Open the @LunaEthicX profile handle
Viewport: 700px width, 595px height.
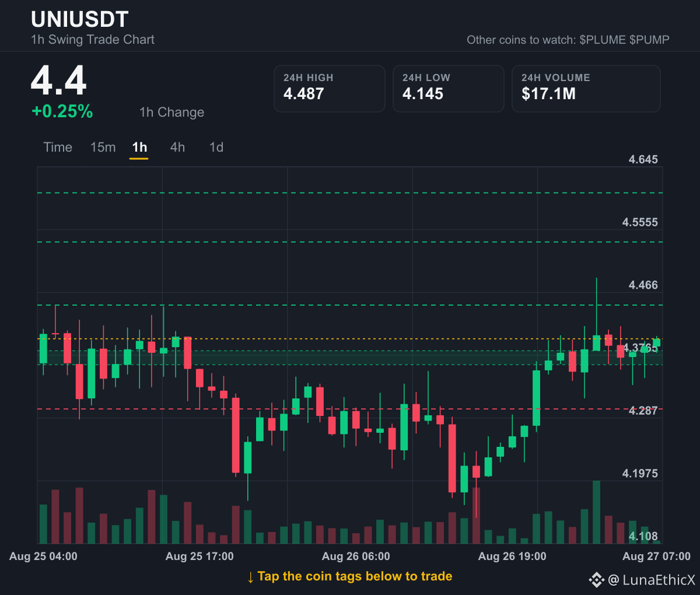(652, 580)
